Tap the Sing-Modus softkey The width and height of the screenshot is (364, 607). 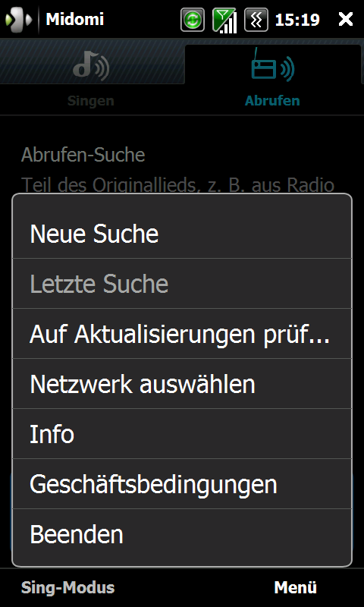pyautogui.click(x=67, y=587)
